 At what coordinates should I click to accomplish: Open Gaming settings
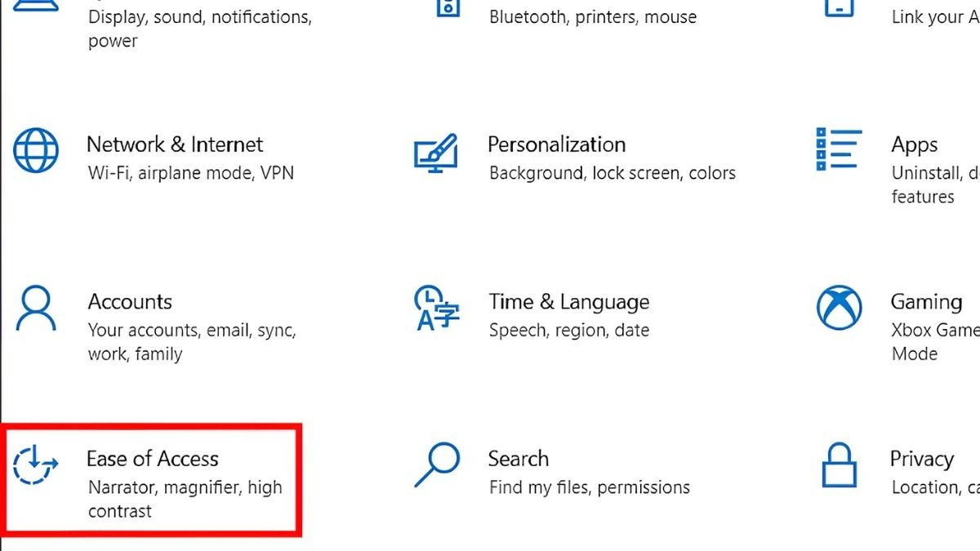pyautogui.click(x=926, y=301)
